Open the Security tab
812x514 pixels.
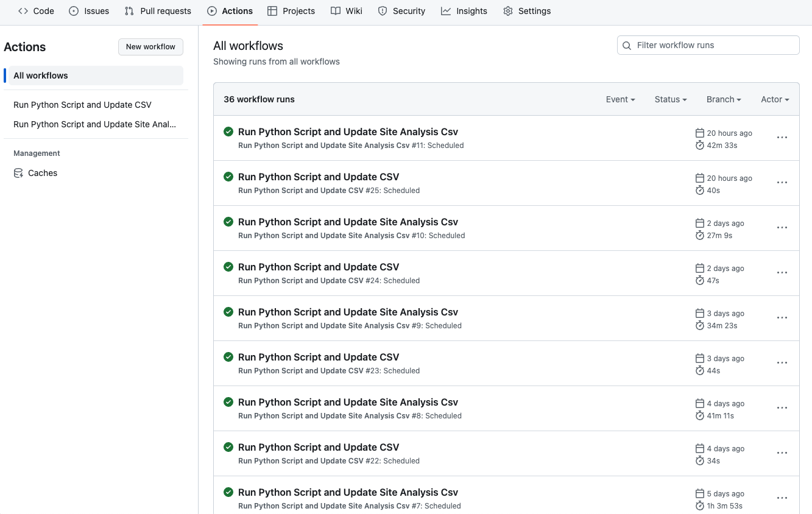point(401,11)
